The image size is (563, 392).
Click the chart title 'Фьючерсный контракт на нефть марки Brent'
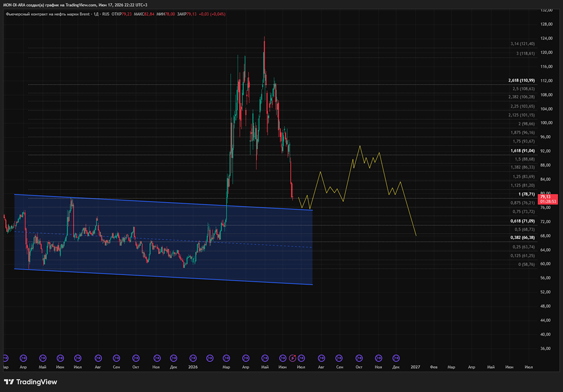pyautogui.click(x=48, y=14)
